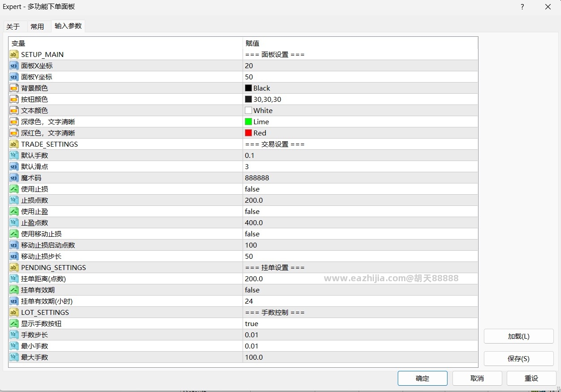Click the string icon beside LOT_SETTINGS

(x=14, y=312)
